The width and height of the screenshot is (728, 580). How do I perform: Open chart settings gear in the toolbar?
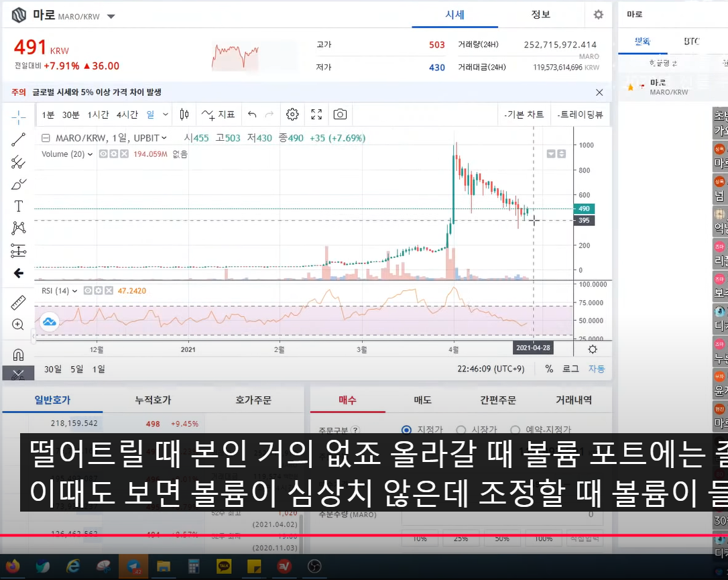click(x=292, y=114)
